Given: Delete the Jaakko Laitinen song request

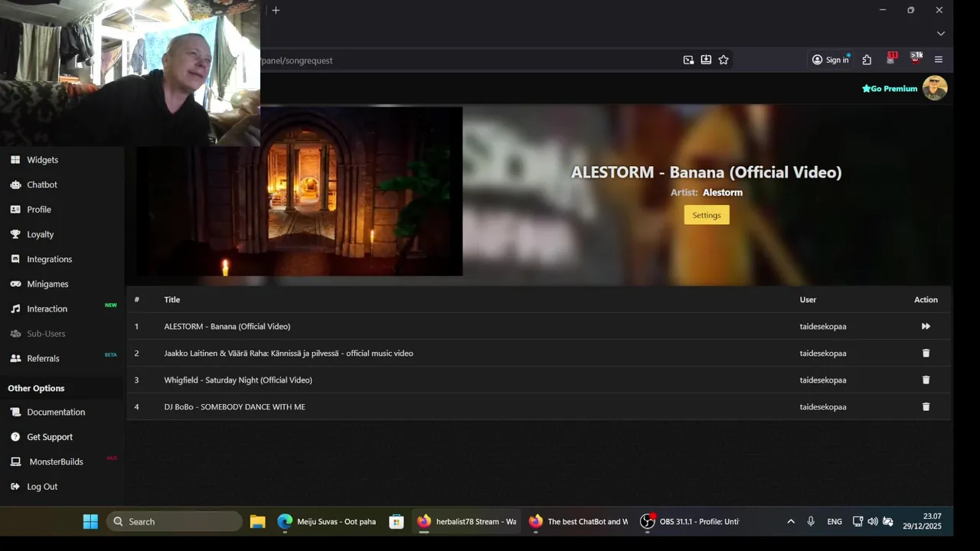Looking at the screenshot, I should (x=926, y=353).
